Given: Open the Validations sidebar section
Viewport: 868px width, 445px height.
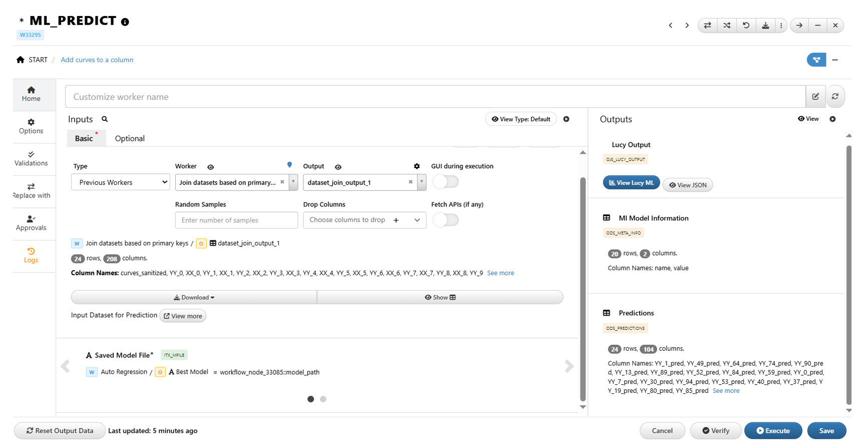Looking at the screenshot, I should [x=31, y=158].
